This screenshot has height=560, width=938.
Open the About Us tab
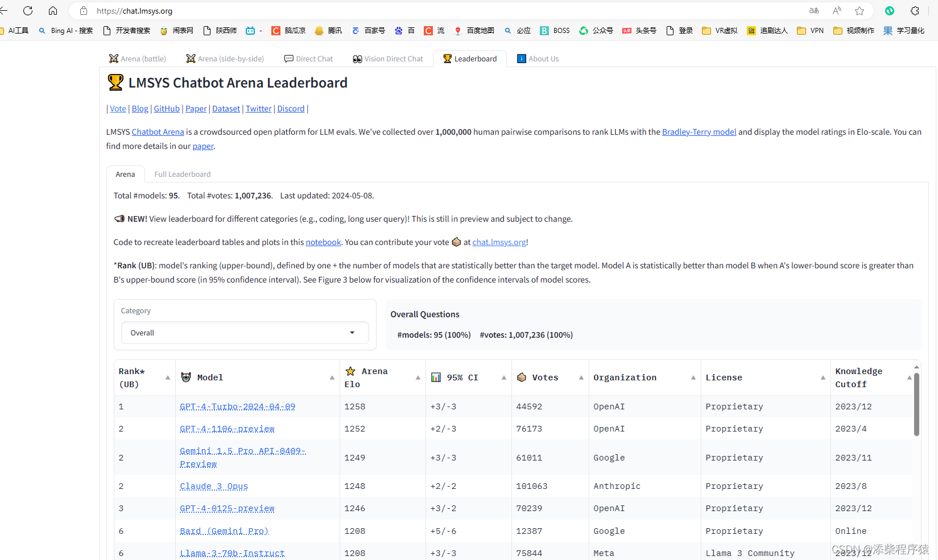pyautogui.click(x=538, y=59)
